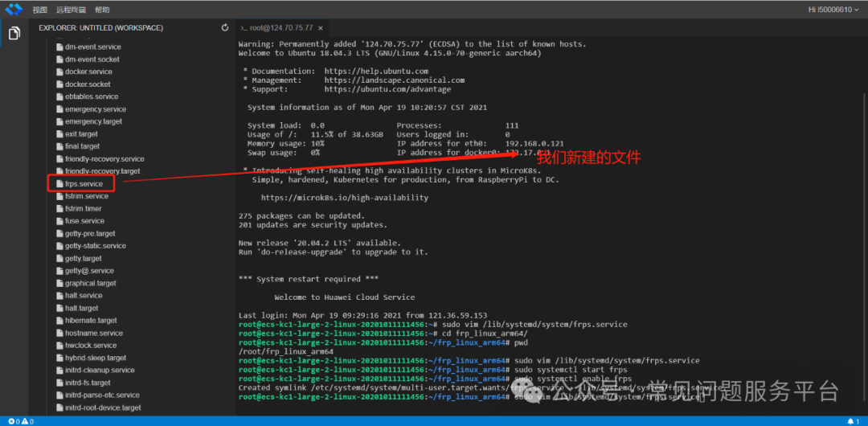Open the 视图 menu
Screen dimensions: 868x426
click(x=40, y=10)
